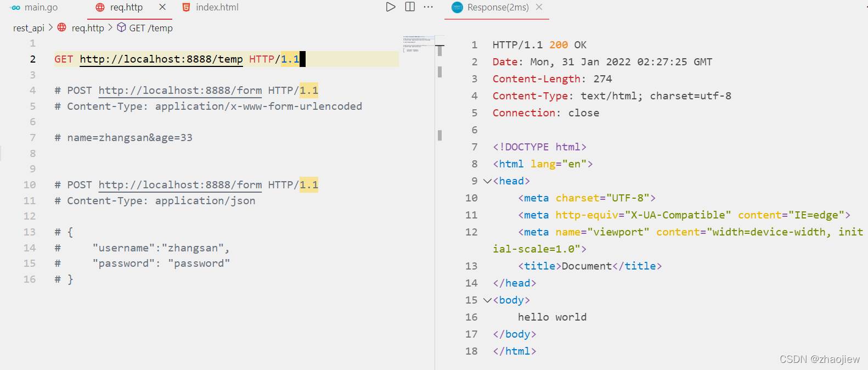The image size is (868, 370).
Task: Open the localhost:8888/form link on line 4
Action: (x=180, y=91)
